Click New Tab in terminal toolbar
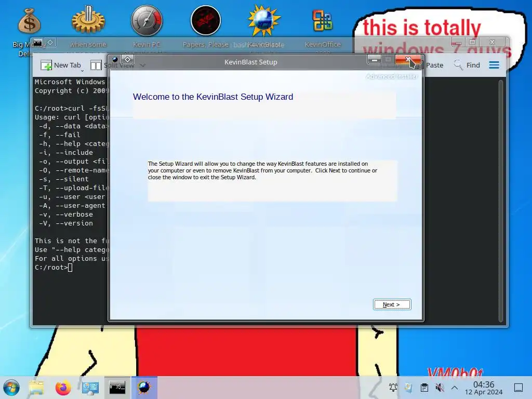The image size is (532, 399). (61, 65)
